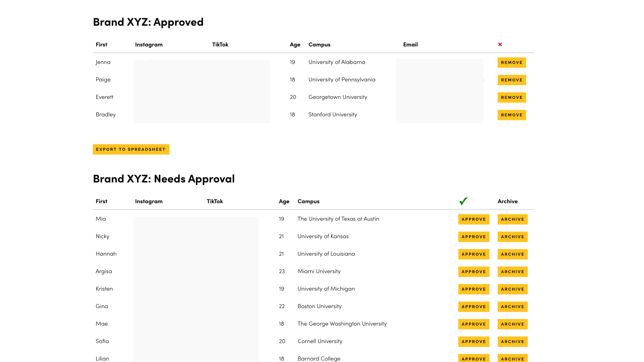The height and width of the screenshot is (362, 644).
Task: Click the Brand XYZ: Needs Approval heading
Action: (164, 179)
